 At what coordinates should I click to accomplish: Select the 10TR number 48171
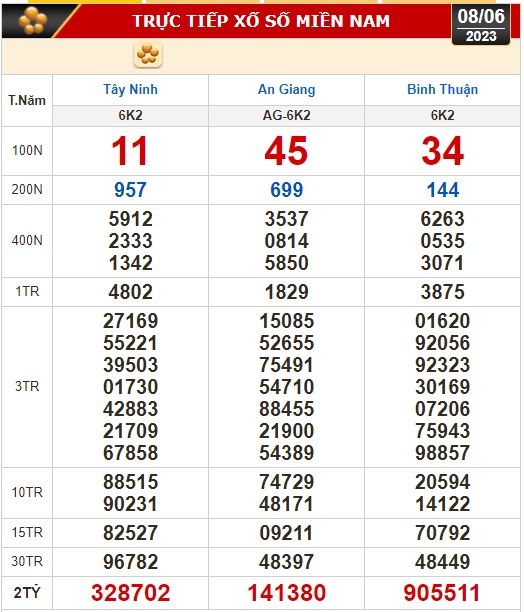[286, 504]
